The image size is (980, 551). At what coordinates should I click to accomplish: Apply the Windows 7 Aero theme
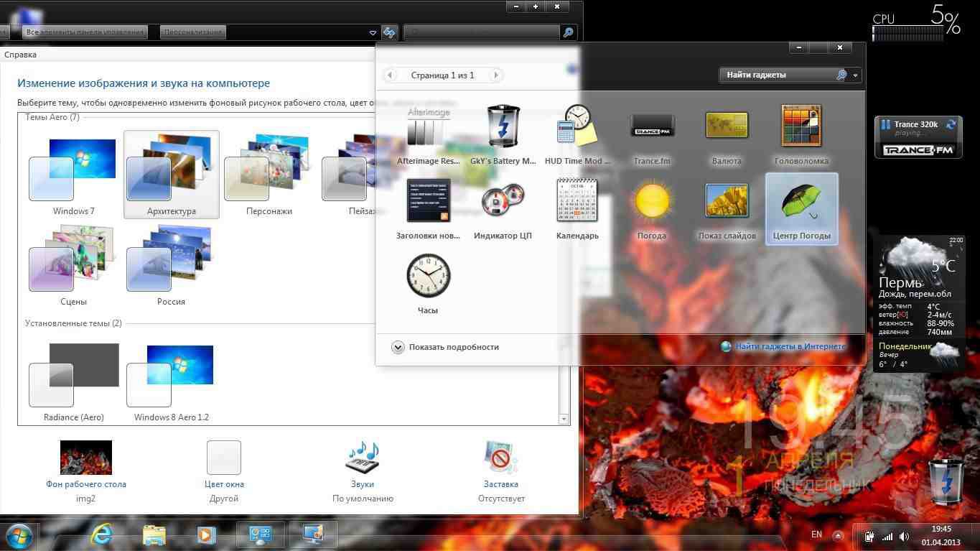click(x=73, y=175)
